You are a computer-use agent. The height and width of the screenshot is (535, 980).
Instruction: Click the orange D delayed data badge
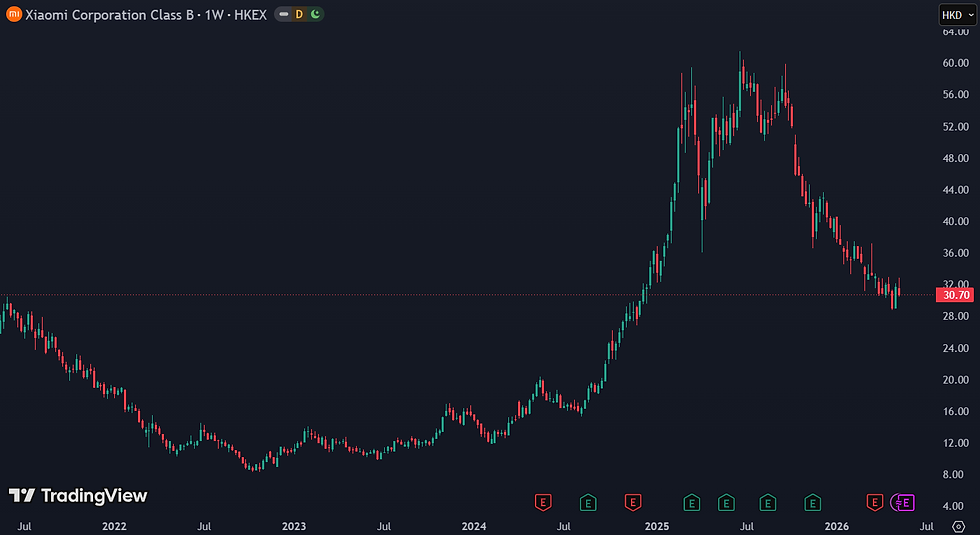click(299, 14)
